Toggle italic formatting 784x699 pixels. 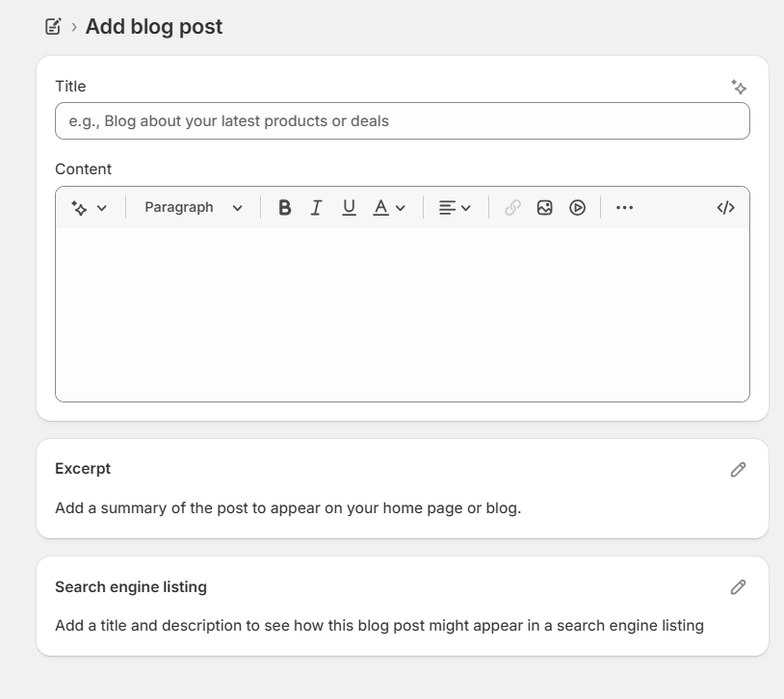316,208
